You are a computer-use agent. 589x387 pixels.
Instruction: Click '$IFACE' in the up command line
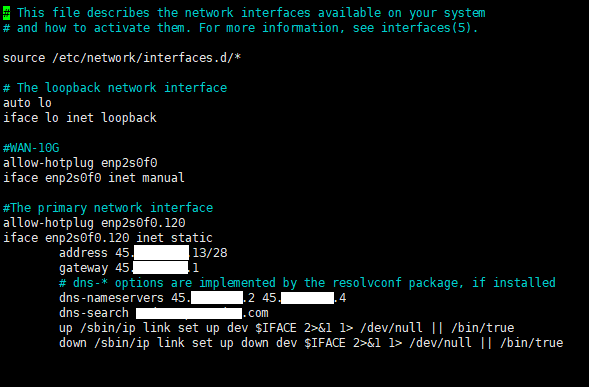coord(276,328)
